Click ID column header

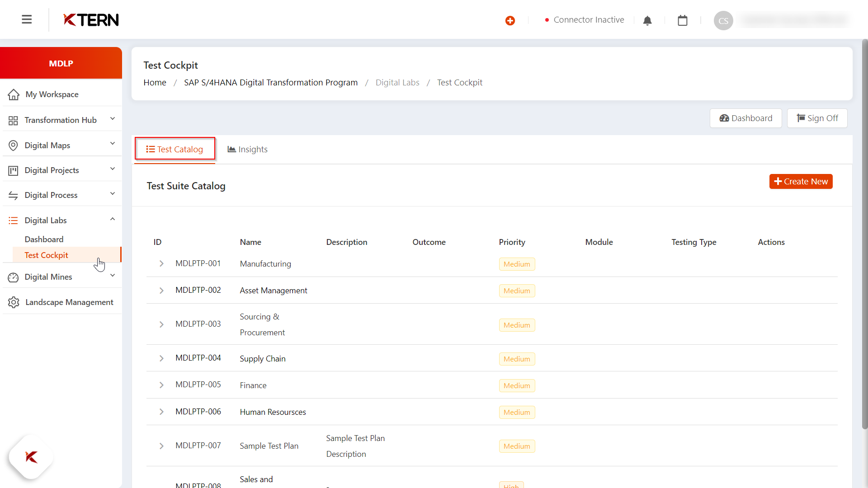tap(157, 242)
